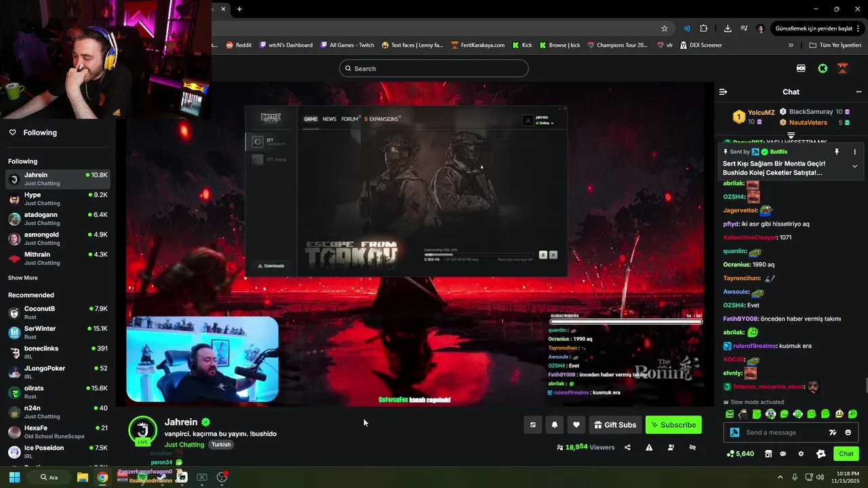Open chat settings gear icon
This screenshot has width=868, height=488.
coord(801,453)
